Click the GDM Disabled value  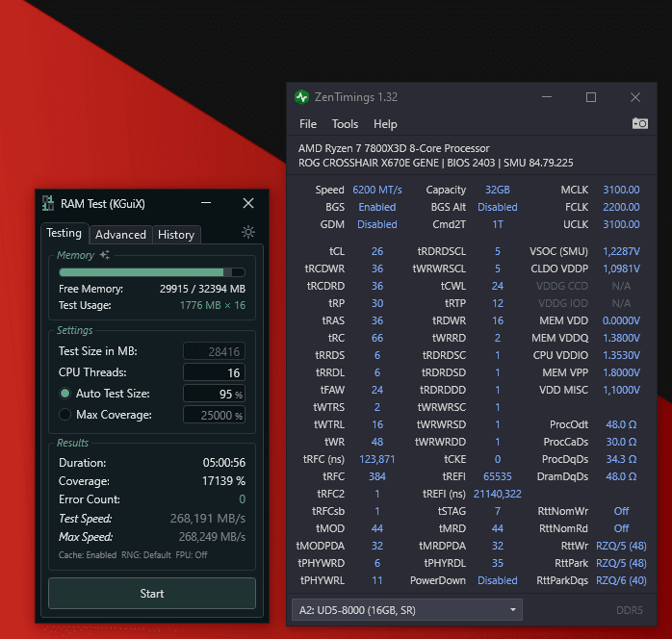[x=377, y=224]
